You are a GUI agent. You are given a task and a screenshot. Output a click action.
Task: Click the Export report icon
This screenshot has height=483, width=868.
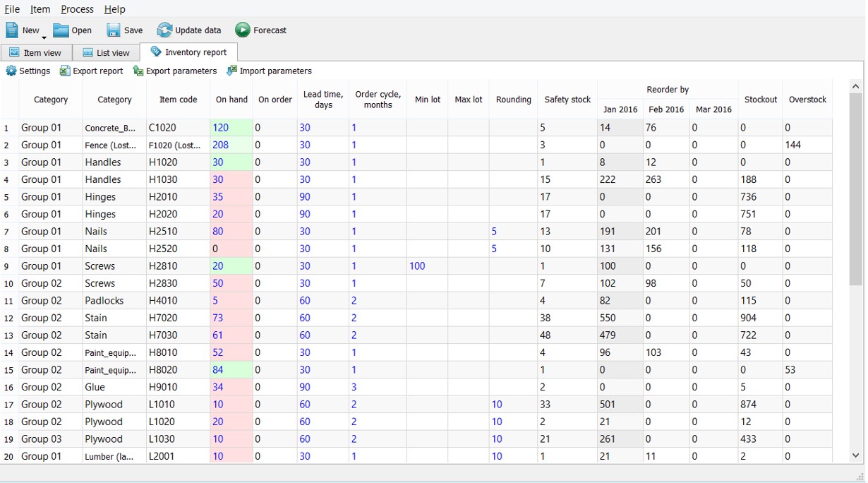click(65, 71)
